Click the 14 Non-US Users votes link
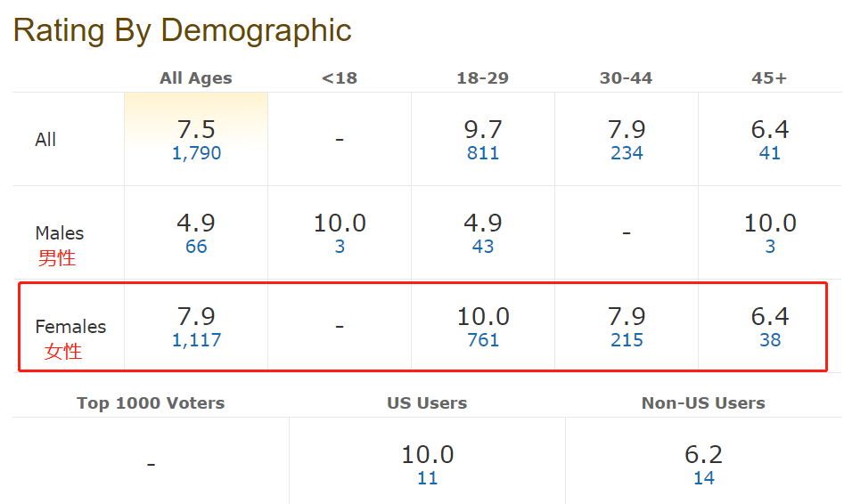Screen dimensions: 844x504 [703, 478]
